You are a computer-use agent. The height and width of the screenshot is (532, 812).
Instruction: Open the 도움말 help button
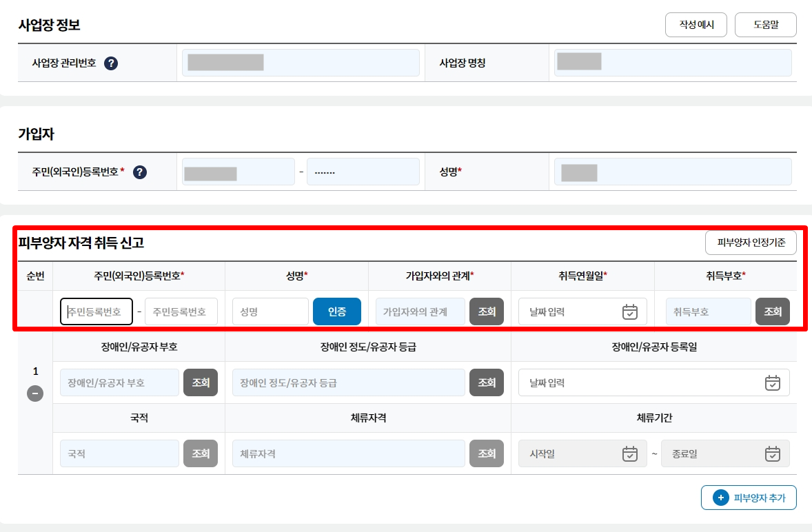pos(765,24)
